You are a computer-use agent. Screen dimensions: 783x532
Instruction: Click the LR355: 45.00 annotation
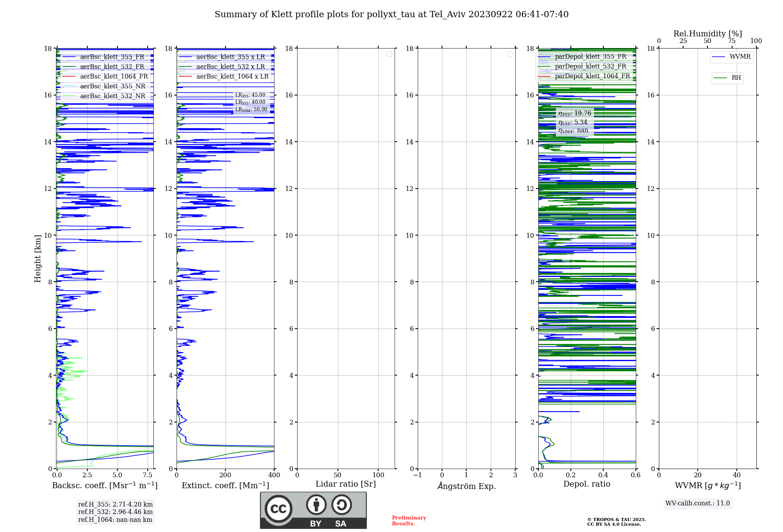pos(250,95)
